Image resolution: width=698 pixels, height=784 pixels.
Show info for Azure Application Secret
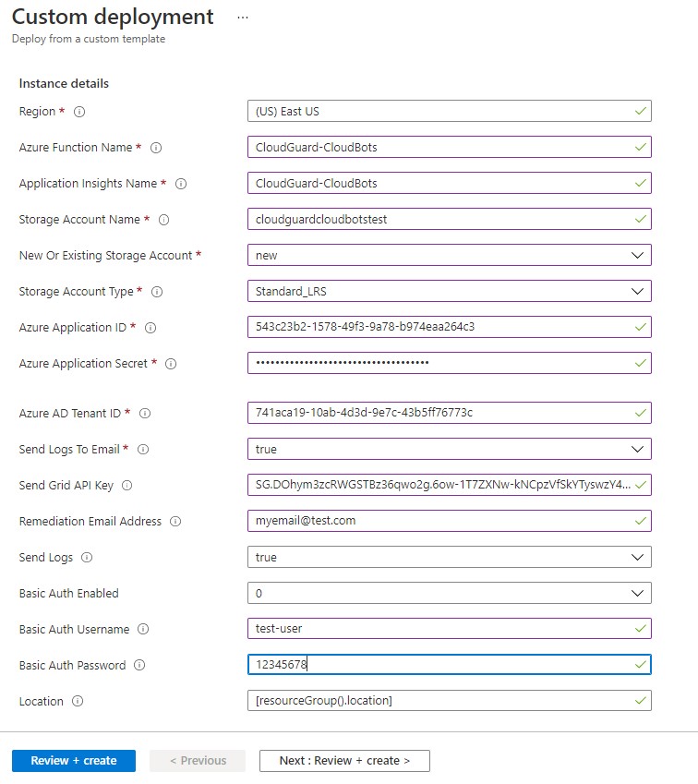point(171,364)
